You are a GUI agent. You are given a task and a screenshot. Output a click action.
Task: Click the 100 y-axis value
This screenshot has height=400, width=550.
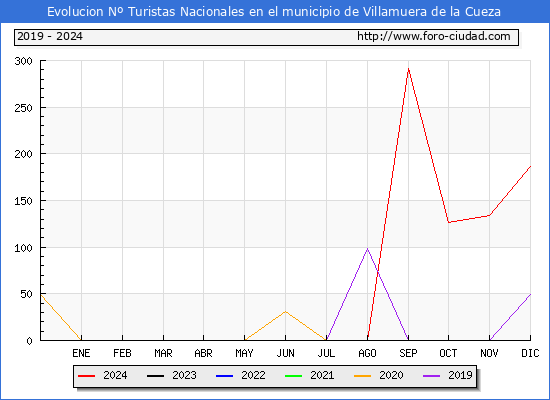click(x=24, y=248)
